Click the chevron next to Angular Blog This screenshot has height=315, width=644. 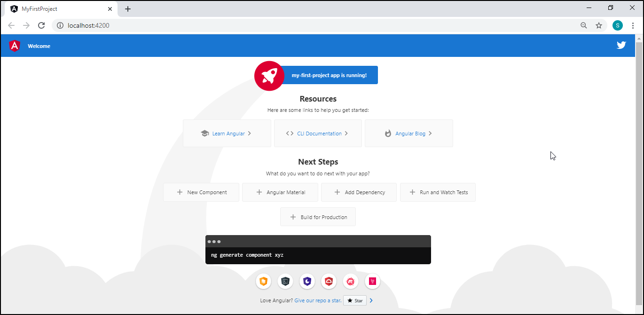click(430, 134)
